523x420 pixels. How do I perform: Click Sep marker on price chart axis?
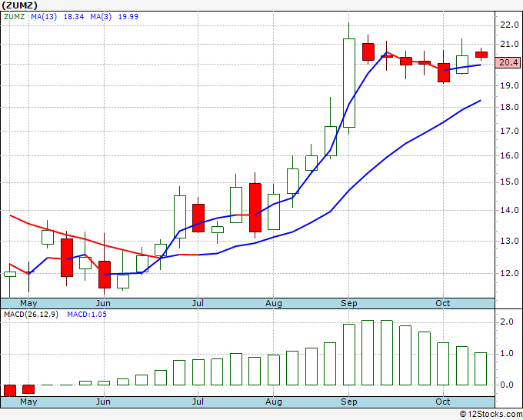point(349,303)
